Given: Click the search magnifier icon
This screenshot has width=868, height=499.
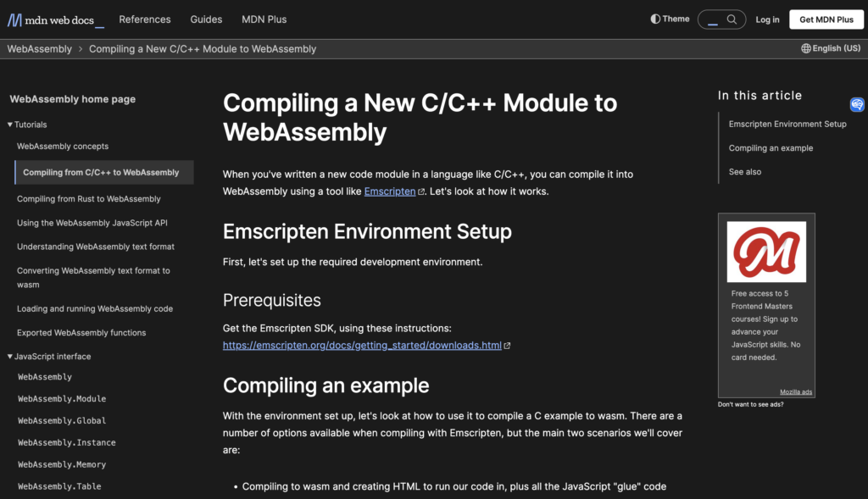Looking at the screenshot, I should [732, 19].
